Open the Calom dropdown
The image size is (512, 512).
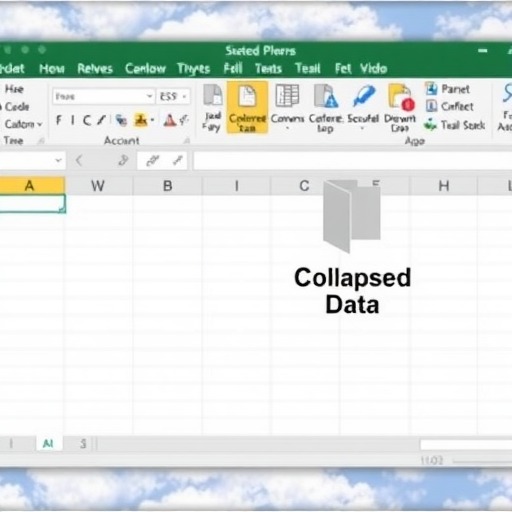coord(23,124)
